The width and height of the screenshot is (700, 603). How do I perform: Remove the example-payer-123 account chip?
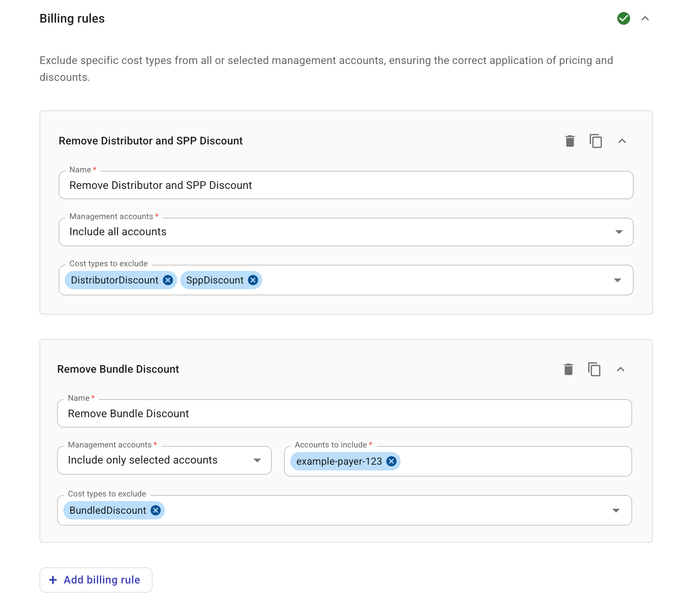[391, 461]
